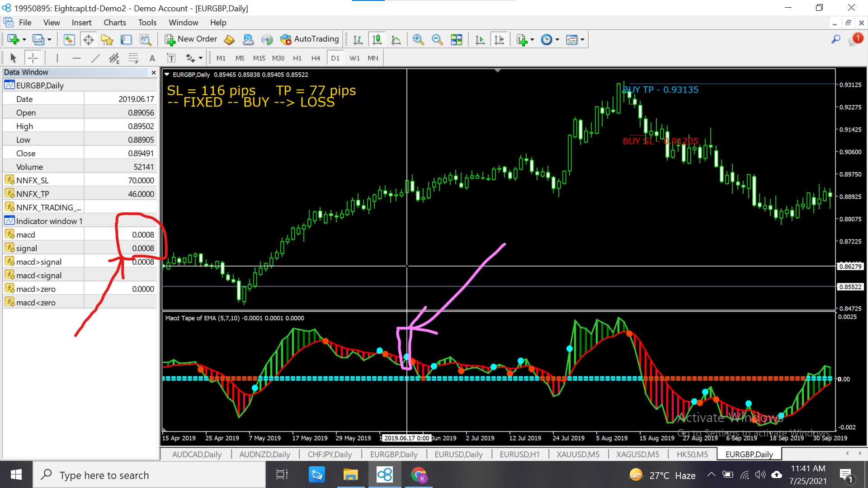This screenshot has width=868, height=488.
Task: Open the Charts menu
Action: tap(114, 23)
